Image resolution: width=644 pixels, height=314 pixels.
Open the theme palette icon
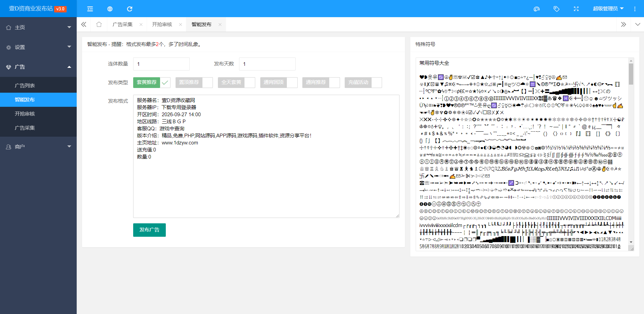[x=537, y=9]
